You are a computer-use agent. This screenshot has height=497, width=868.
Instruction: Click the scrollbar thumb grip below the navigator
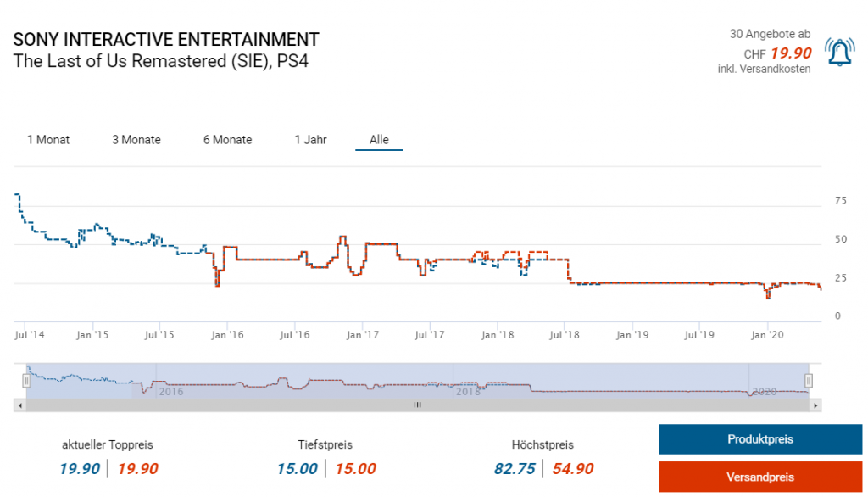[x=417, y=406]
